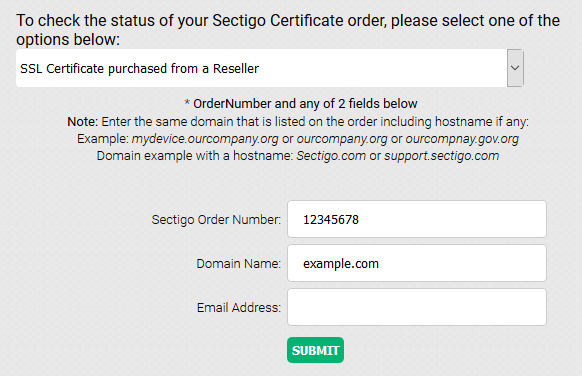Click the bold 'Note:' text
The width and height of the screenshot is (582, 376).
(82, 122)
